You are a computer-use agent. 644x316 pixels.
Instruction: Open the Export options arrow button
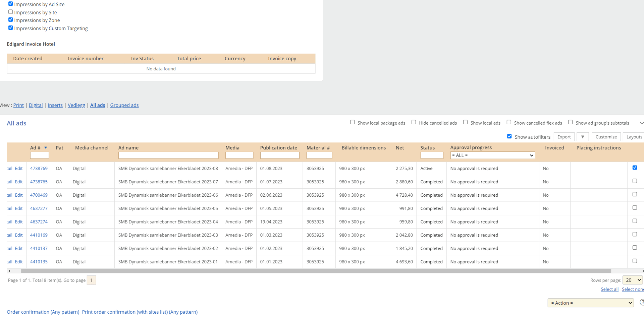coord(583,137)
